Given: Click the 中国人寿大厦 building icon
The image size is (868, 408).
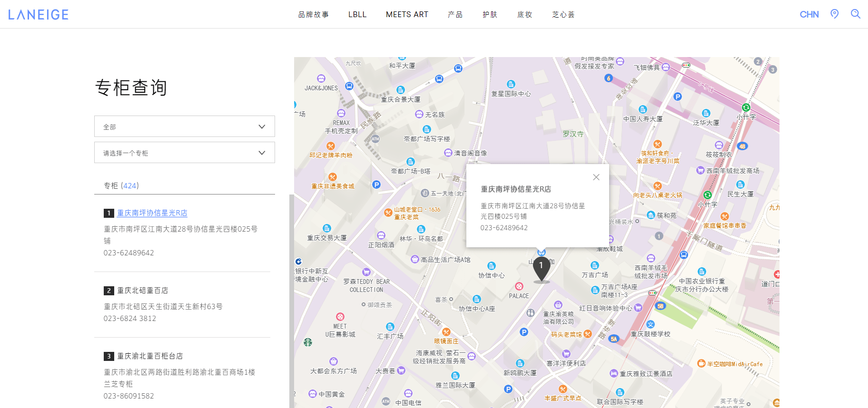Looking at the screenshot, I should 643,109.
